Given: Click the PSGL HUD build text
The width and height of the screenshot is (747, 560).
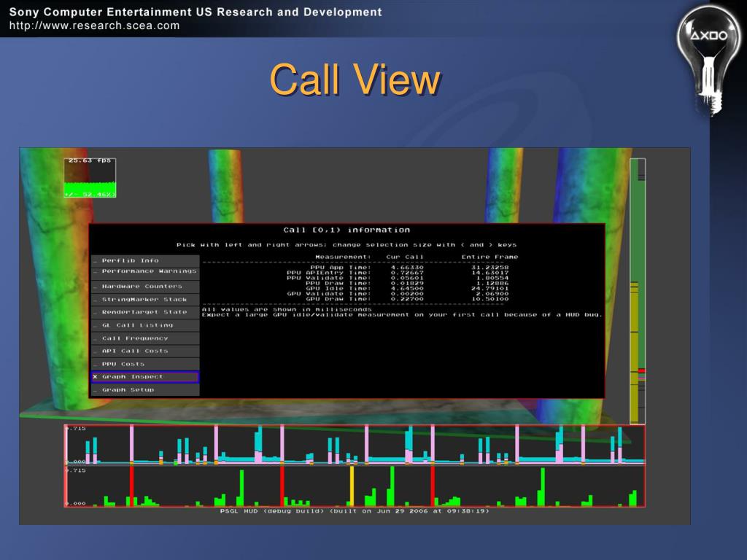Looking at the screenshot, I should pyautogui.click(x=355, y=511).
